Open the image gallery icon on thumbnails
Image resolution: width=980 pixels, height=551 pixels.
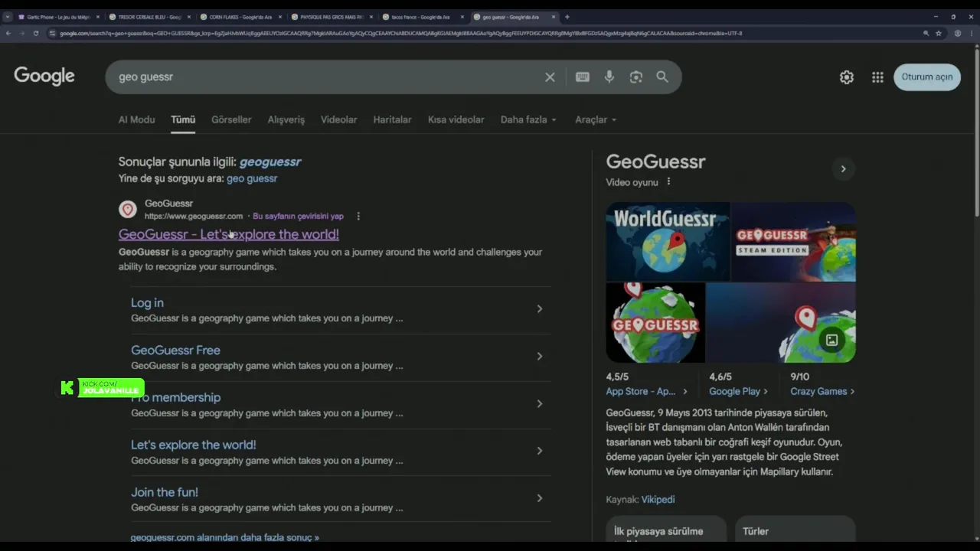(x=831, y=340)
